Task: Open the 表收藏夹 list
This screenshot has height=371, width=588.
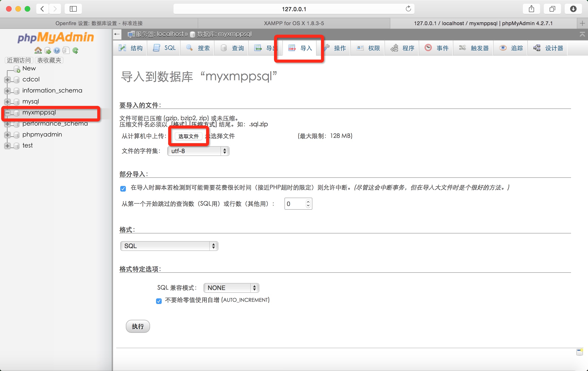Action: pyautogui.click(x=49, y=60)
